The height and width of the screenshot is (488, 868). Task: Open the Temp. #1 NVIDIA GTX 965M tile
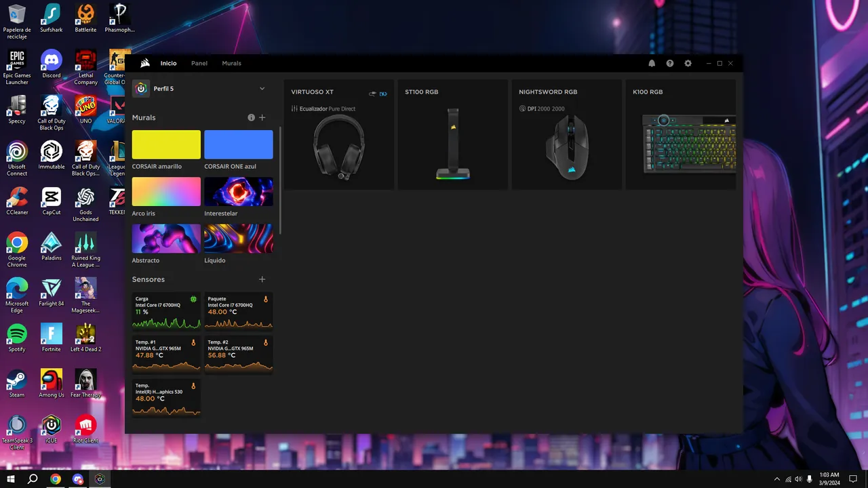pos(166,354)
